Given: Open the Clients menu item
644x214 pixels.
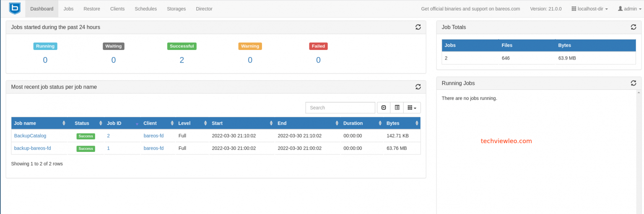Looking at the screenshot, I should [x=117, y=9].
